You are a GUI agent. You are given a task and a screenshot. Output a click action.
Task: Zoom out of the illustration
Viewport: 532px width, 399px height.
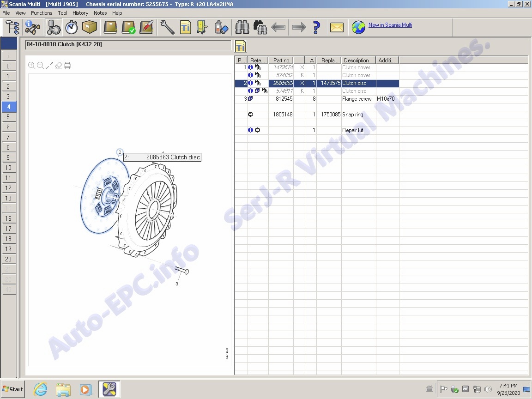[40, 65]
